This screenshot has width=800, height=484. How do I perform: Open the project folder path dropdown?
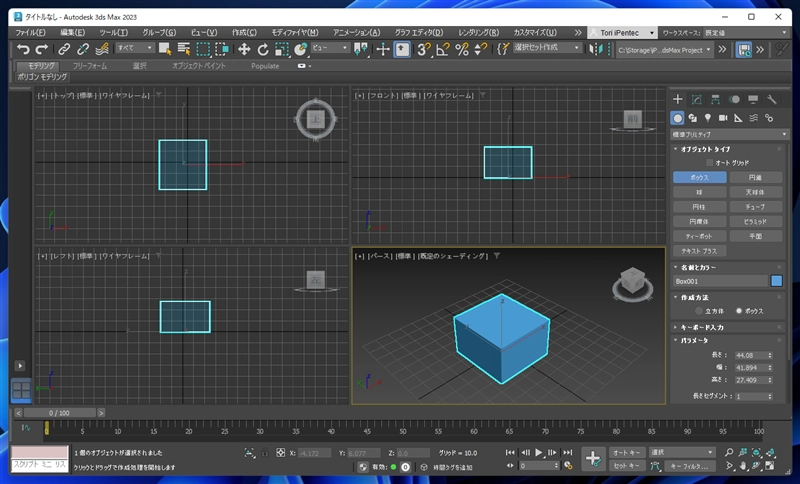pos(664,50)
